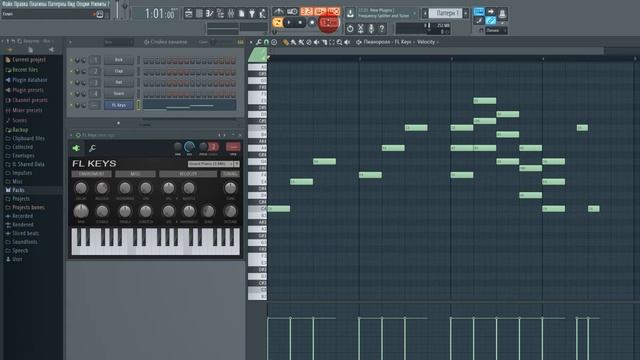Mute the Snare channel green LED
Viewport: 640px width, 360px height.
click(x=71, y=93)
